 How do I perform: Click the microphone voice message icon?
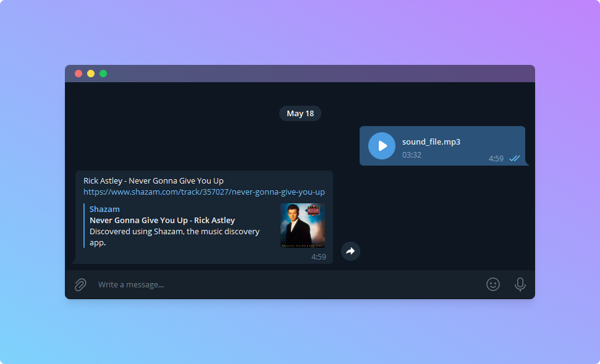point(520,284)
